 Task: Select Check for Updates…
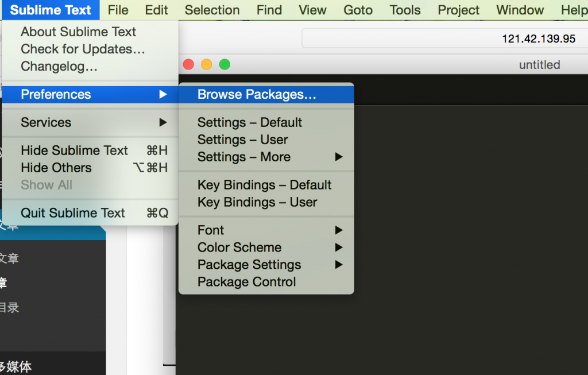click(90, 49)
